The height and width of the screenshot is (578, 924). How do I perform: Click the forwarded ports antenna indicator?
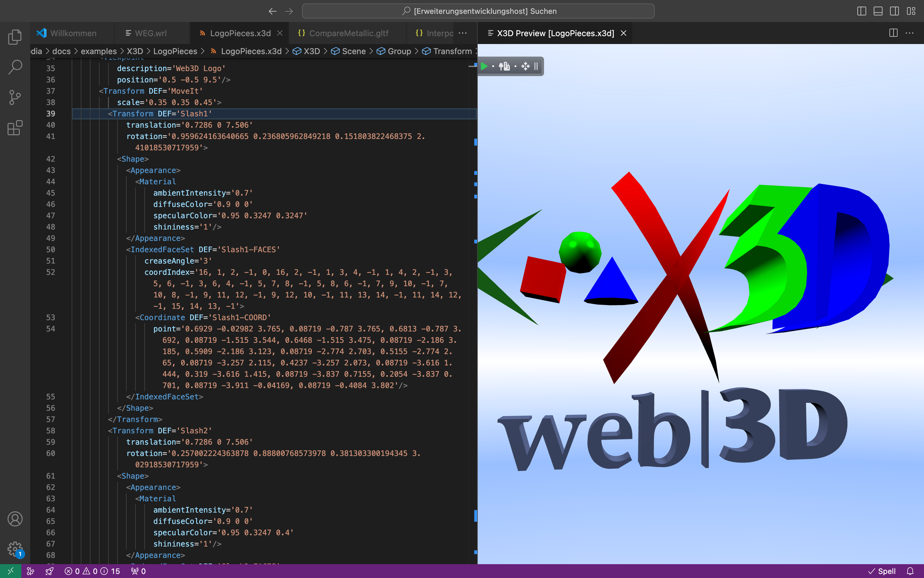click(x=138, y=571)
